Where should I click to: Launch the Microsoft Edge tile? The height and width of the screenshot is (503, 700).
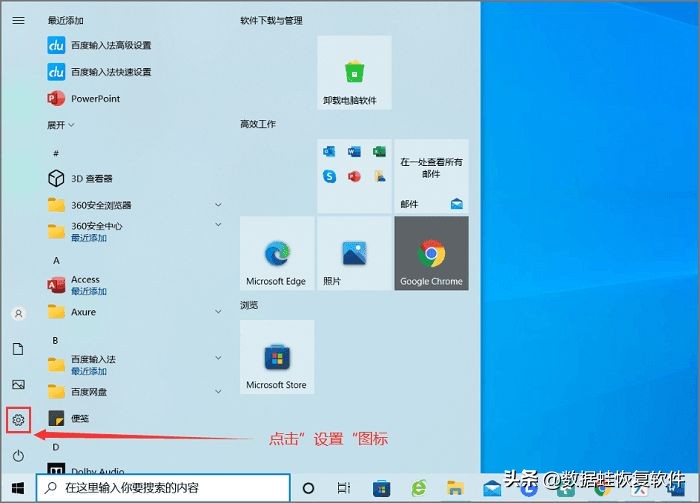point(277,253)
